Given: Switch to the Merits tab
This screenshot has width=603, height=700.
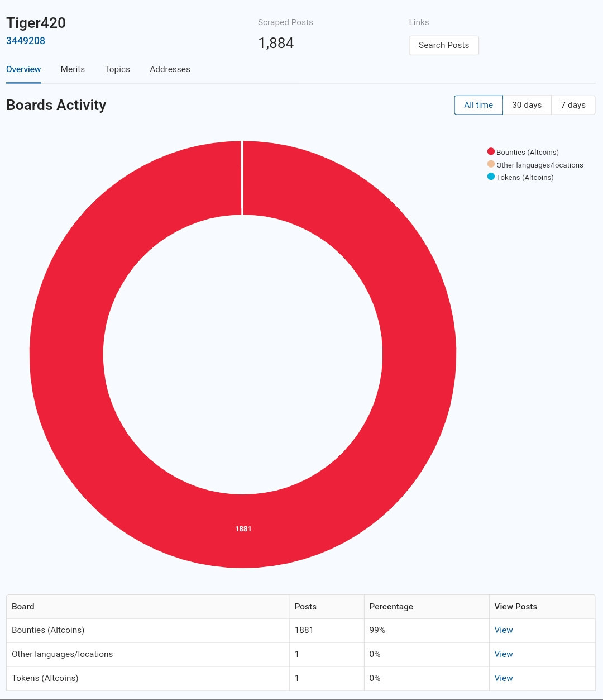Looking at the screenshot, I should tap(73, 69).
